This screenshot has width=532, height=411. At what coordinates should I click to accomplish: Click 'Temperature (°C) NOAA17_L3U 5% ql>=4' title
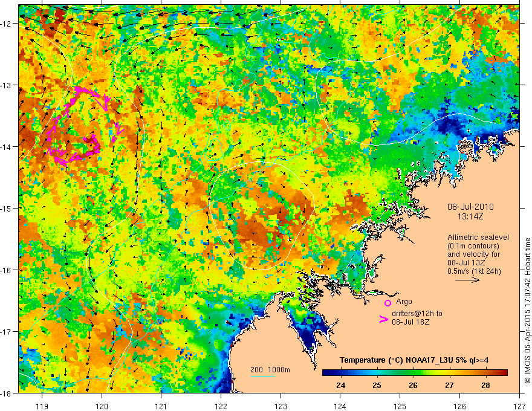(414, 360)
